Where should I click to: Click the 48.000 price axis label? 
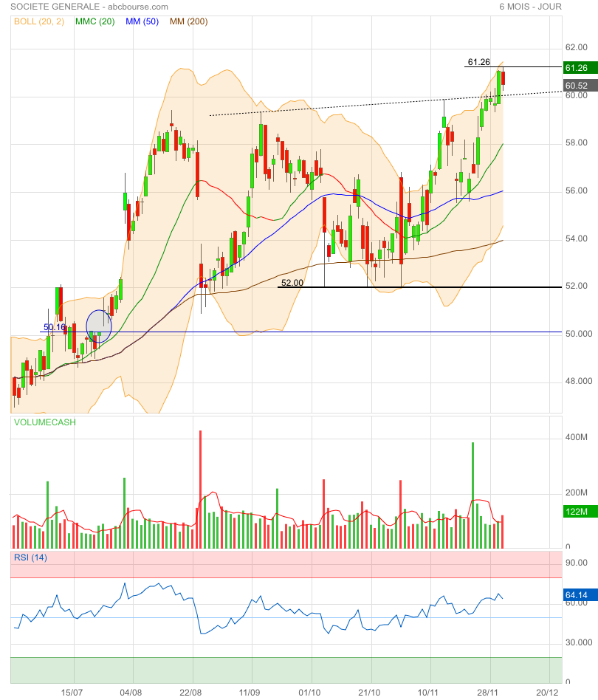coord(578,381)
